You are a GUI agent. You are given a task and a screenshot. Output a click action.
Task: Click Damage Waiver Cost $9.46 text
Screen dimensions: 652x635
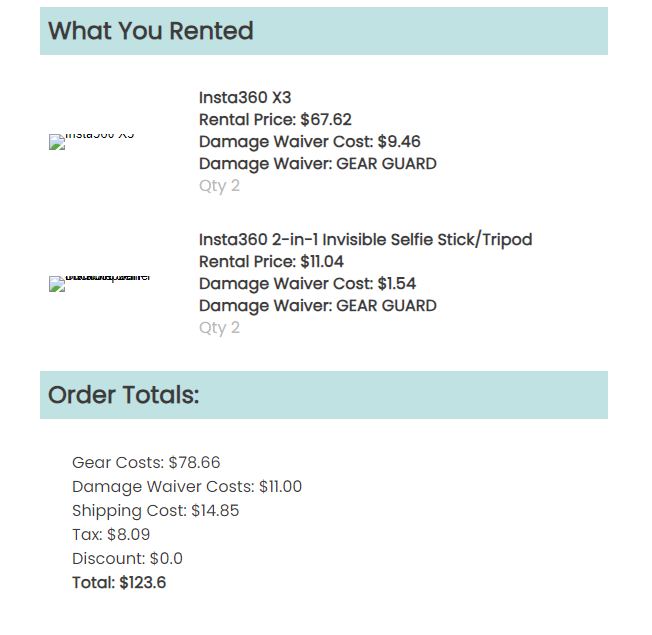[310, 142]
